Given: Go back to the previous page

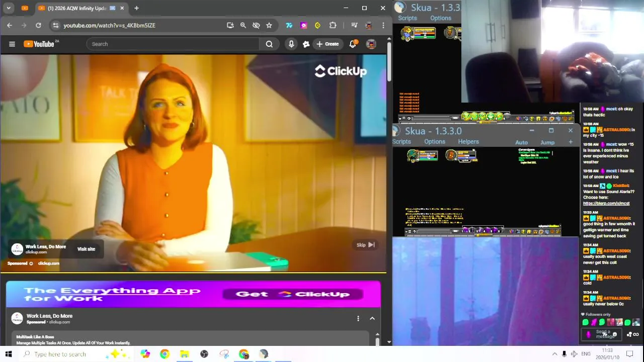Looking at the screenshot, I should pos(10,25).
